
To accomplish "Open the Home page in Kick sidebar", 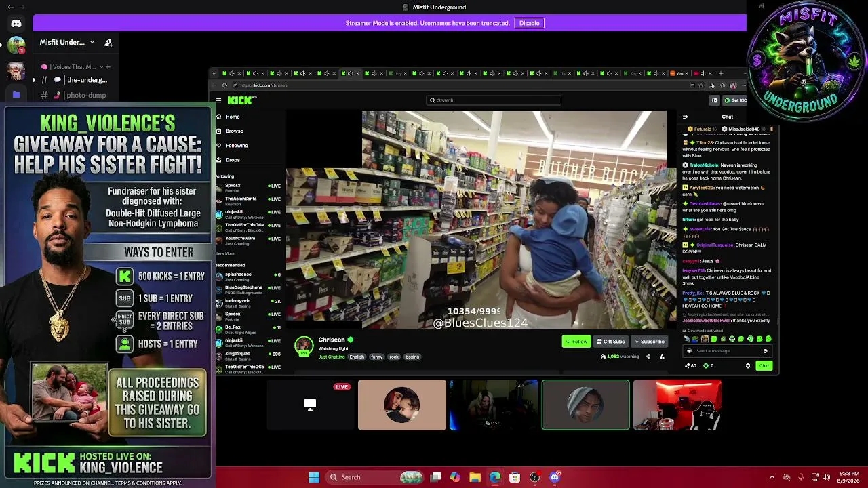I will click(233, 117).
